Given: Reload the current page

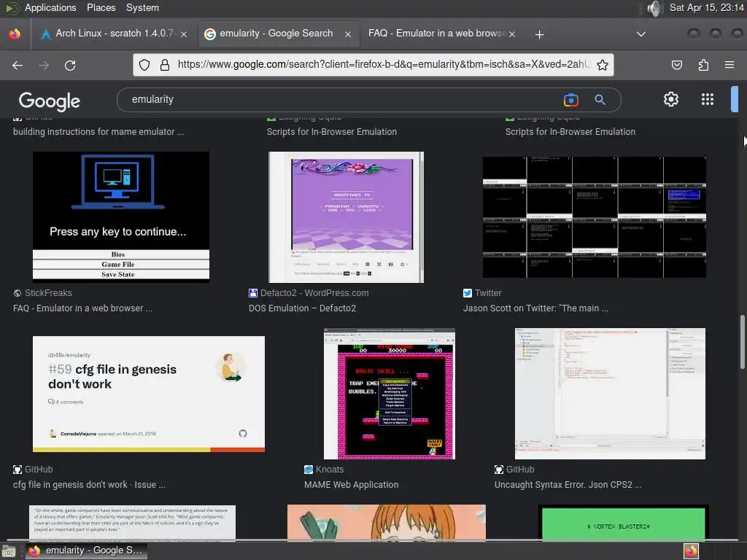Looking at the screenshot, I should pos(70,65).
